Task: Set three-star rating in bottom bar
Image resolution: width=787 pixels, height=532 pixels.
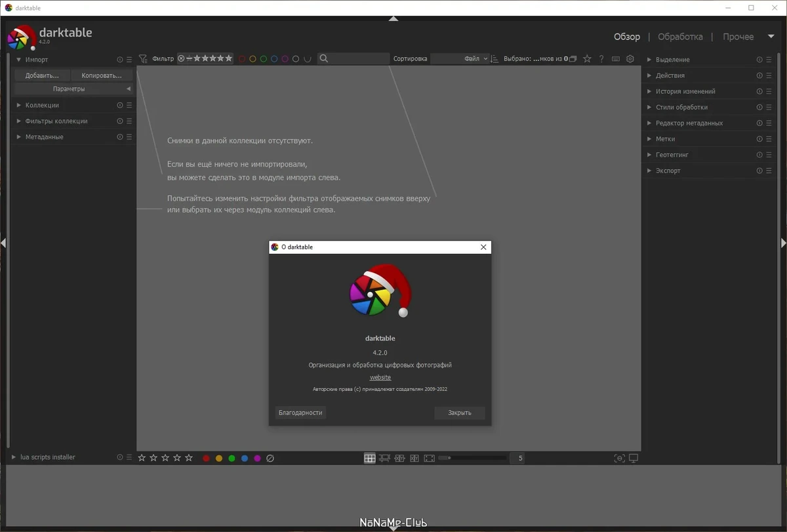Action: pyautogui.click(x=165, y=457)
